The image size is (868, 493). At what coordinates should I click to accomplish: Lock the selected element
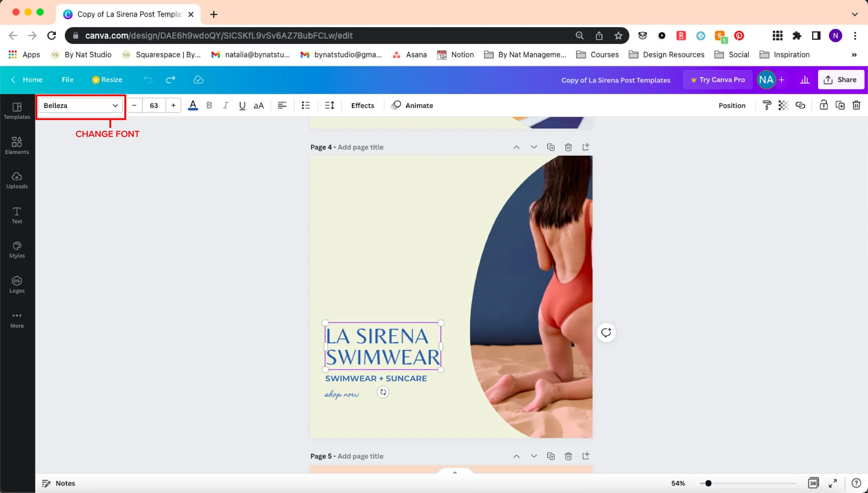point(823,105)
